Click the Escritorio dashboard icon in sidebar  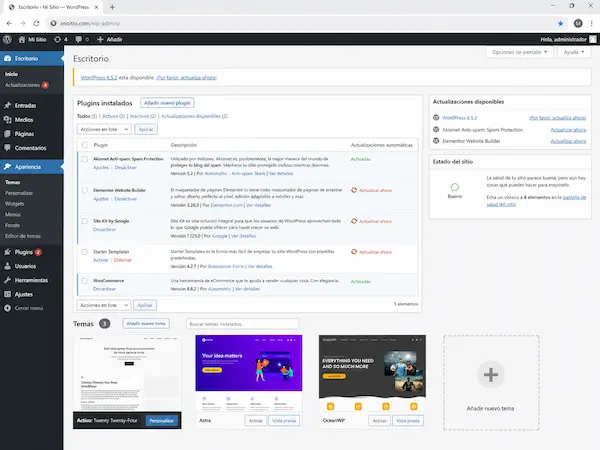[x=7, y=59]
